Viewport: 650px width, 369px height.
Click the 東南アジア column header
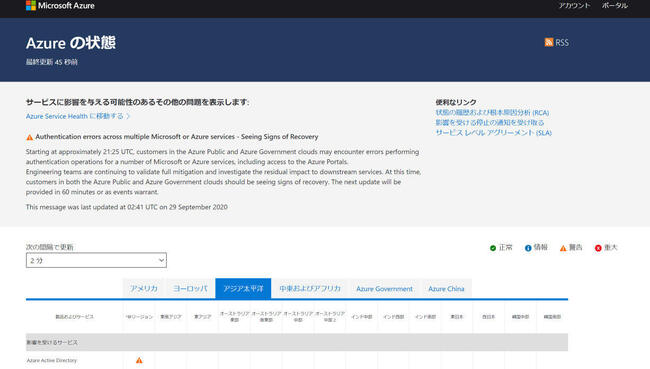tap(171, 317)
